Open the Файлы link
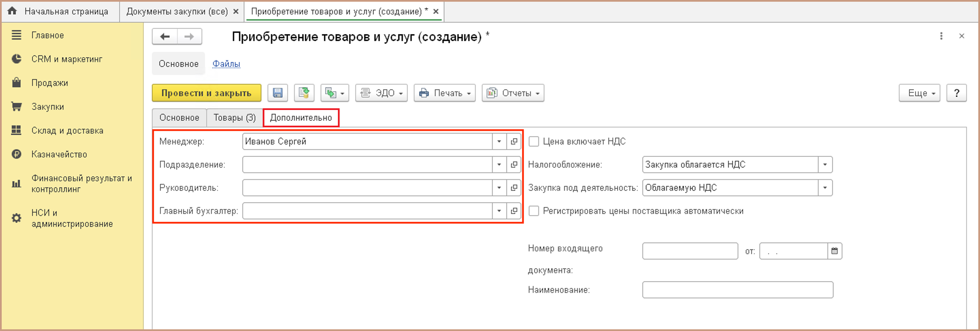Viewport: 980px width, 331px height. (x=226, y=64)
